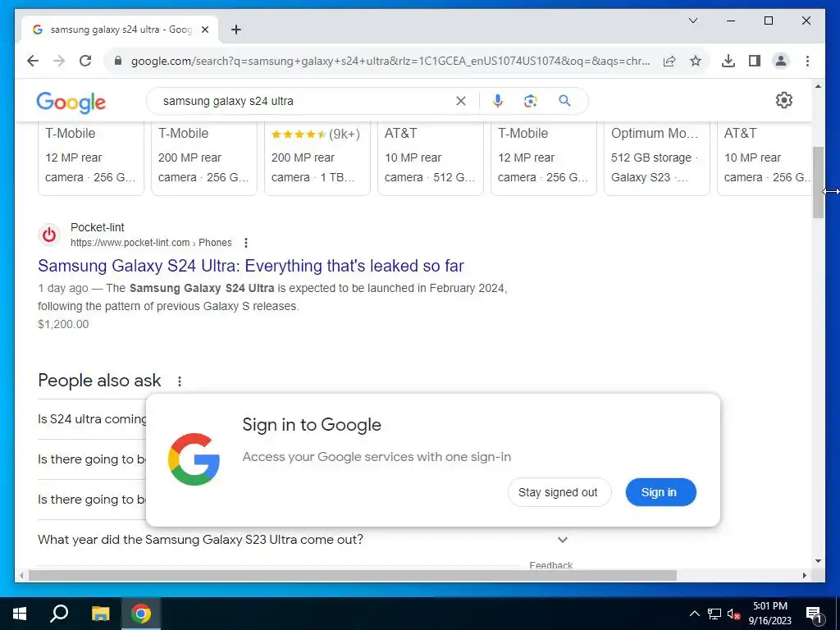
Task: Select the samsung galaxy s24 ultra tab
Action: coord(120,30)
